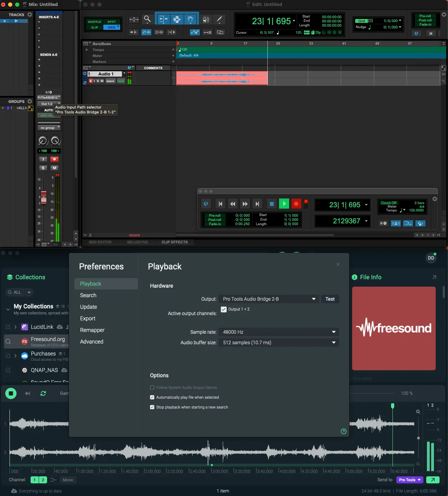448x496 pixels.
Task: Select the Pencil tool in Pro Tools
Action: 219,19
